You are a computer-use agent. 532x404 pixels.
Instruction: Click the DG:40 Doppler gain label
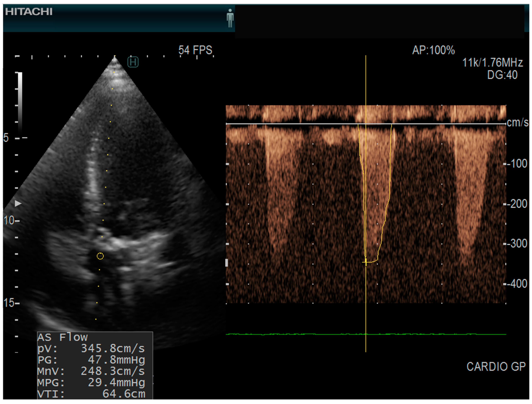(502, 75)
